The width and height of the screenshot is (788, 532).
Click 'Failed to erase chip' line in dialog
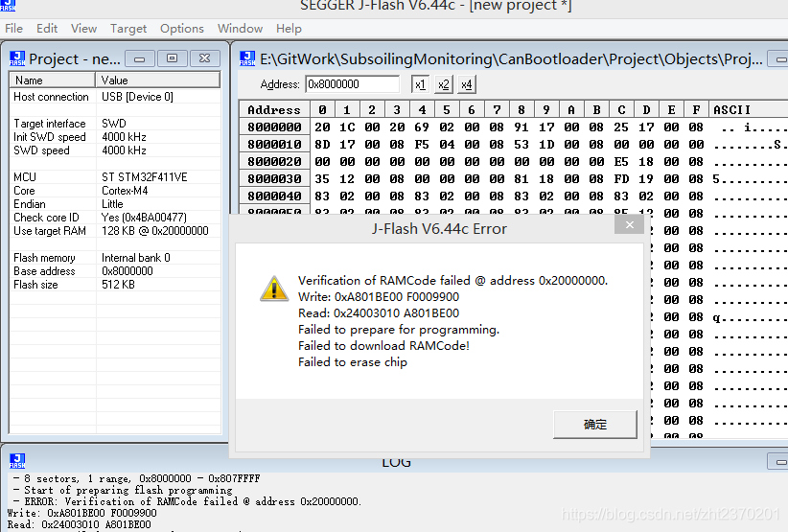tap(352, 362)
